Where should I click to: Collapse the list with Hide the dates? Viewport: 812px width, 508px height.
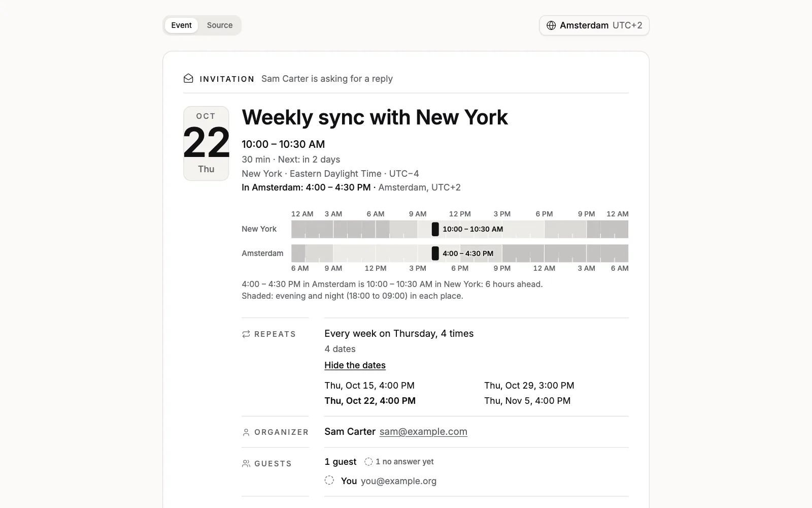click(355, 365)
